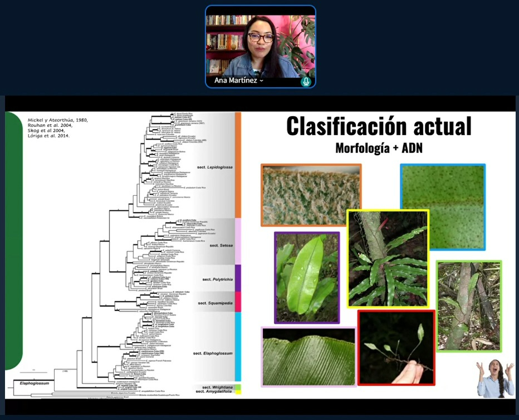519x420 pixels.
Task: Click the red-bordered hand-held seedling photo
Action: pos(396,348)
